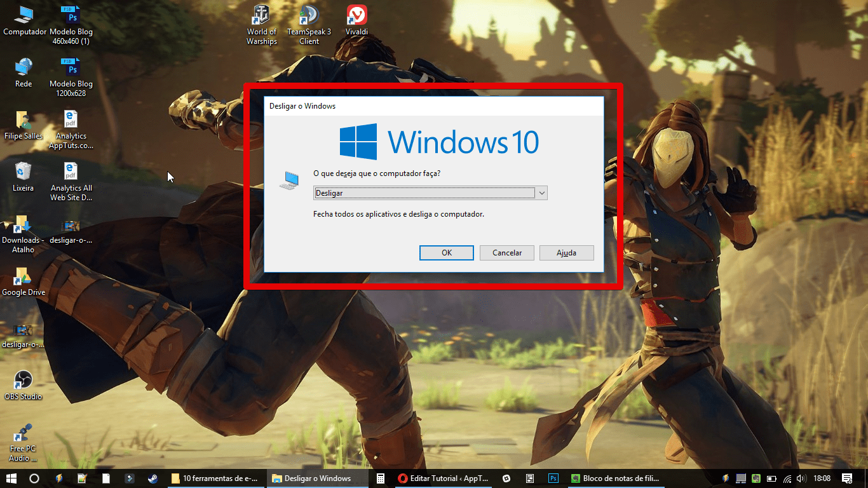The width and height of the screenshot is (868, 488).
Task: Open the Downloads - Atalho shortcut icon
Action: point(24,233)
